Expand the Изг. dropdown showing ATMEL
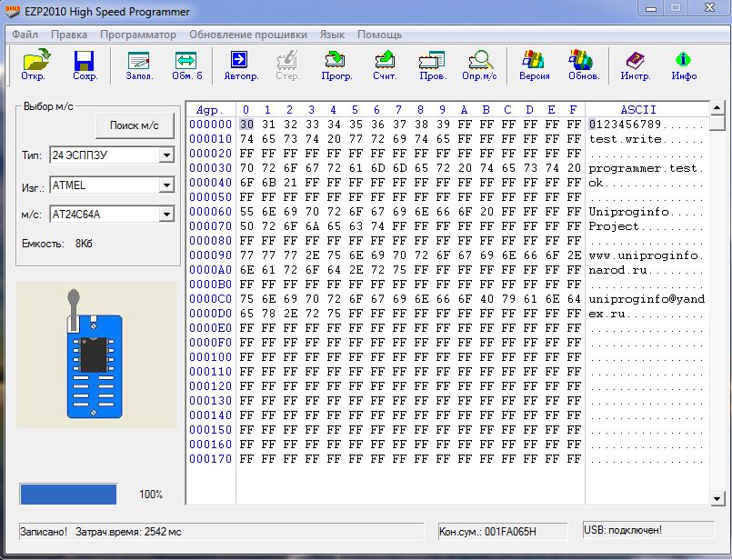The width and height of the screenshot is (732, 560). click(166, 185)
